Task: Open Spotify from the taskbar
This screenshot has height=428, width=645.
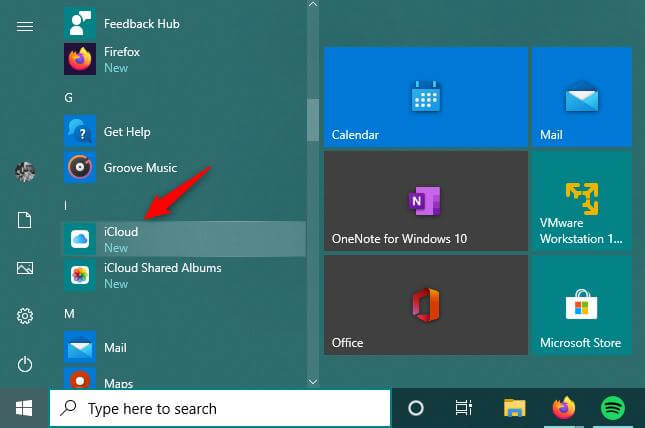Action: pos(612,408)
